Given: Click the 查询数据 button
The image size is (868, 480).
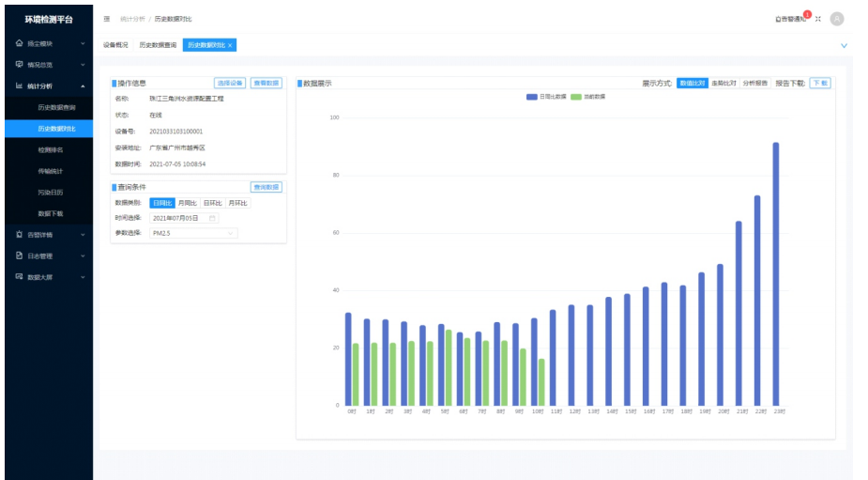Looking at the screenshot, I should [x=266, y=187].
